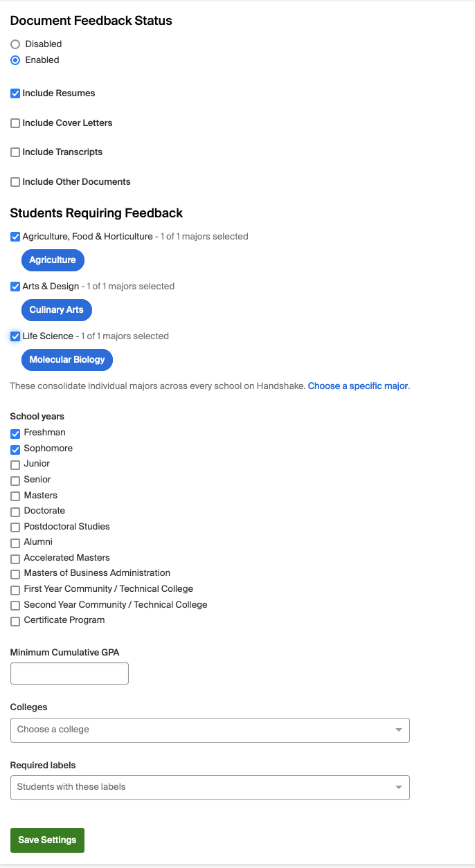This screenshot has width=475, height=868.
Task: Uncheck Include Resumes
Action: click(x=15, y=93)
